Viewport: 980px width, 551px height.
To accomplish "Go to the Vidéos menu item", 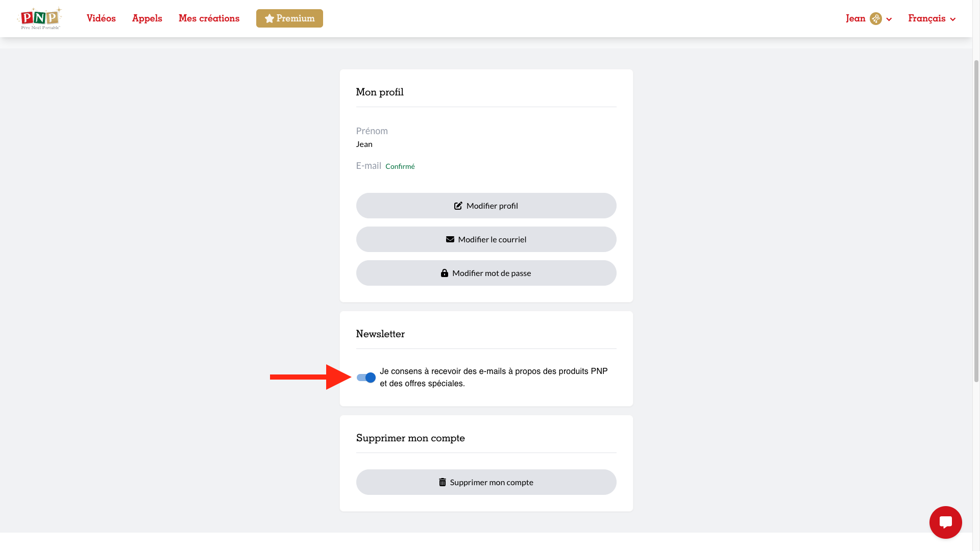I will 101,18.
